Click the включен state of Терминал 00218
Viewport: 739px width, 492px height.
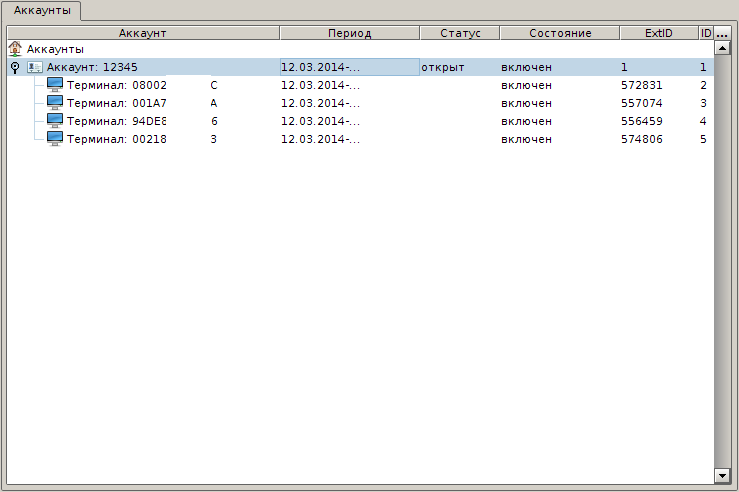tap(526, 139)
